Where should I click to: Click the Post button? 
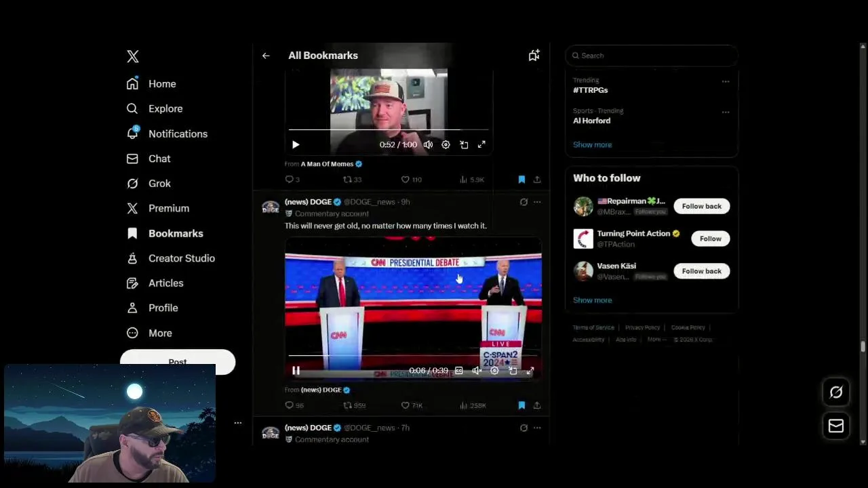click(178, 361)
